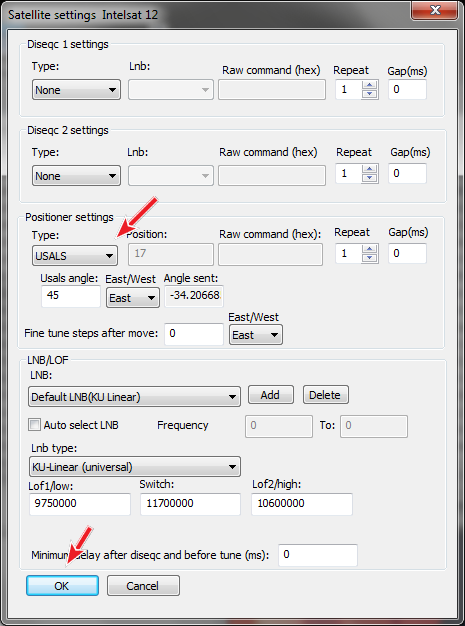The width and height of the screenshot is (465, 626).
Task: Enable the Auto select LNB checkbox
Action: tap(35, 425)
